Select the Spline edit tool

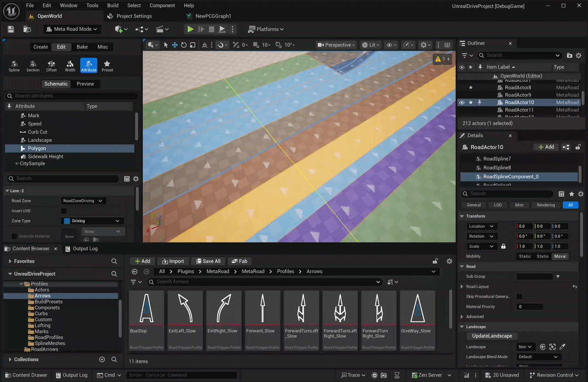point(14,66)
